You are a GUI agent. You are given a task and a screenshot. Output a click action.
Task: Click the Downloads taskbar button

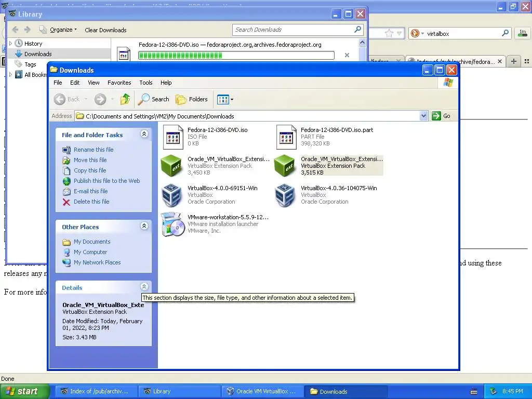pyautogui.click(x=345, y=391)
